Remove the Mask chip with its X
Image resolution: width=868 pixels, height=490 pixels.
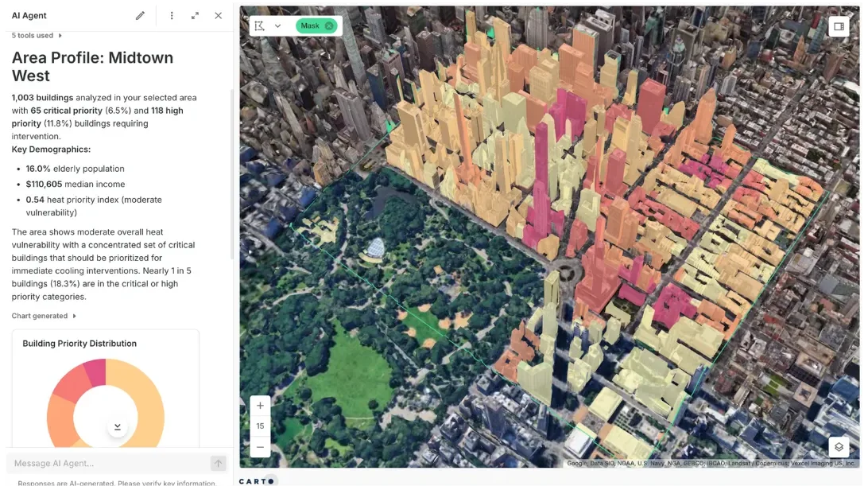click(329, 25)
